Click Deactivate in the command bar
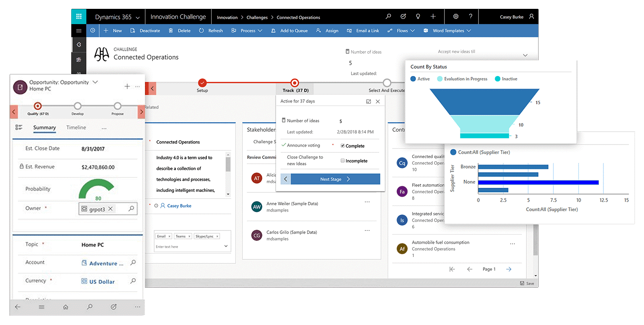This screenshot has height=325, width=644. coord(145,31)
